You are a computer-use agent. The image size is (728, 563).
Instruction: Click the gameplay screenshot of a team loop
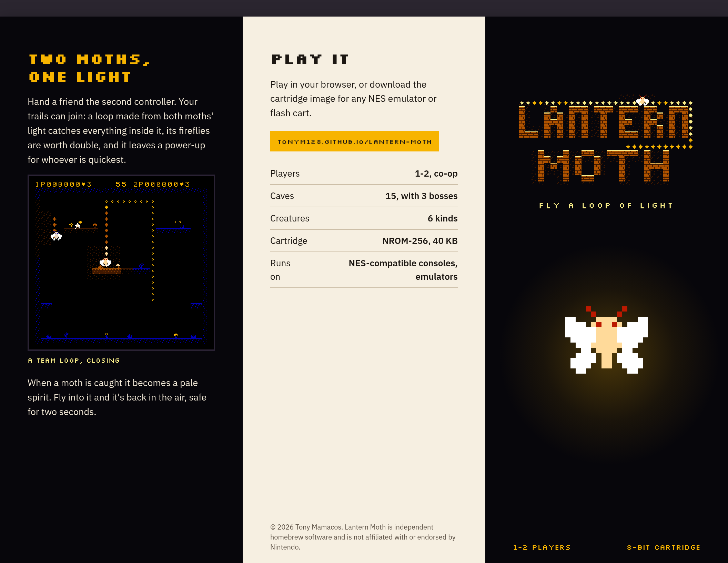[121, 263]
